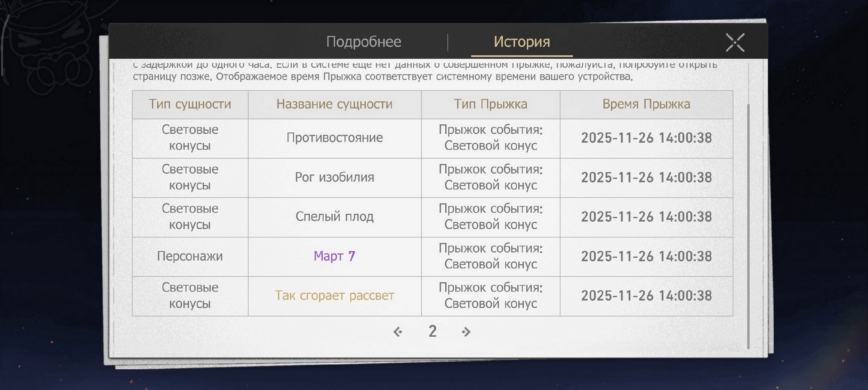
Task: Open the purple Март 7 character entry
Action: (x=335, y=256)
